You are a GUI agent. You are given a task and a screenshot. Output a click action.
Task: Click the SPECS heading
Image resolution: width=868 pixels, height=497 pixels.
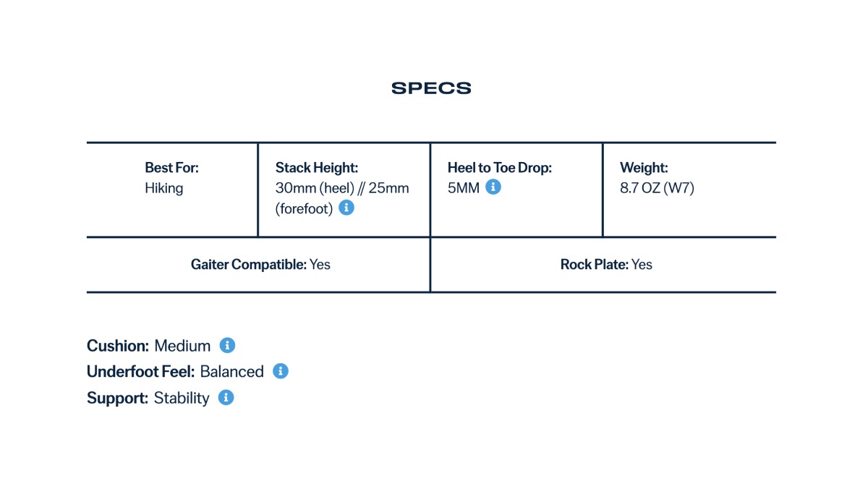431,88
